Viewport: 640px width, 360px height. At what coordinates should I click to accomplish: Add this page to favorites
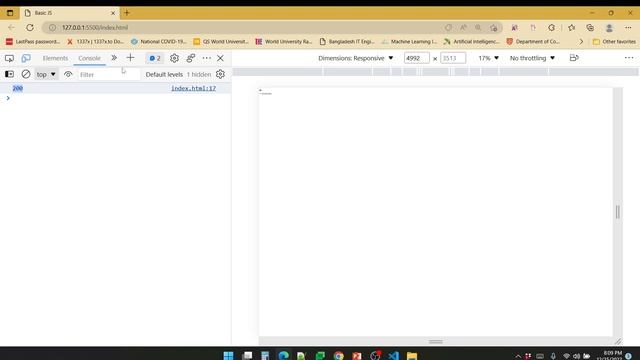click(494, 27)
